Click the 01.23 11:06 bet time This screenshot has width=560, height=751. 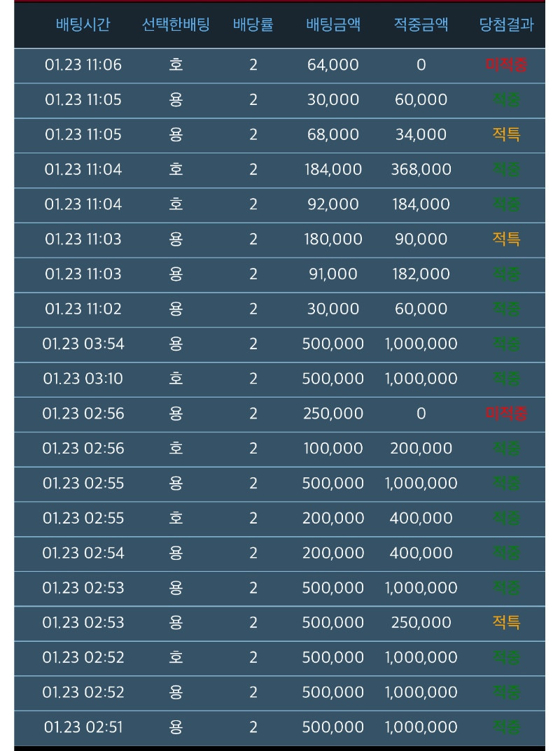click(83, 65)
